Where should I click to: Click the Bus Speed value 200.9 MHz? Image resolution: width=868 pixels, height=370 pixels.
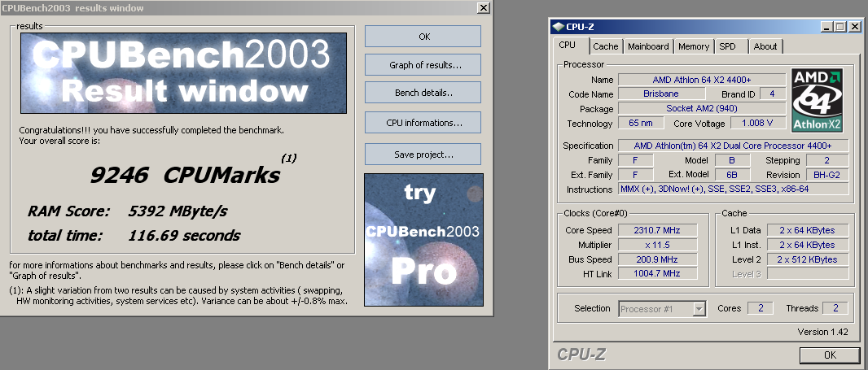(x=657, y=259)
